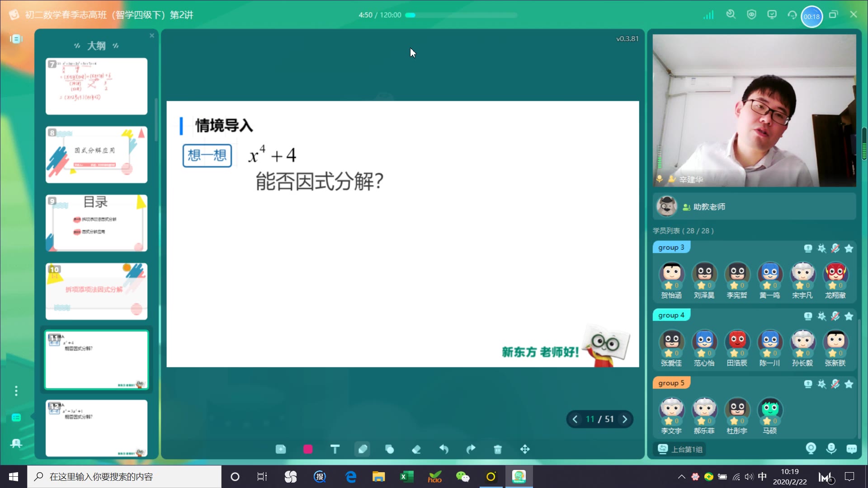This screenshot has width=868, height=488.
Task: Open slide thumbnail 10 拆项添项法因式分解
Action: click(x=96, y=291)
